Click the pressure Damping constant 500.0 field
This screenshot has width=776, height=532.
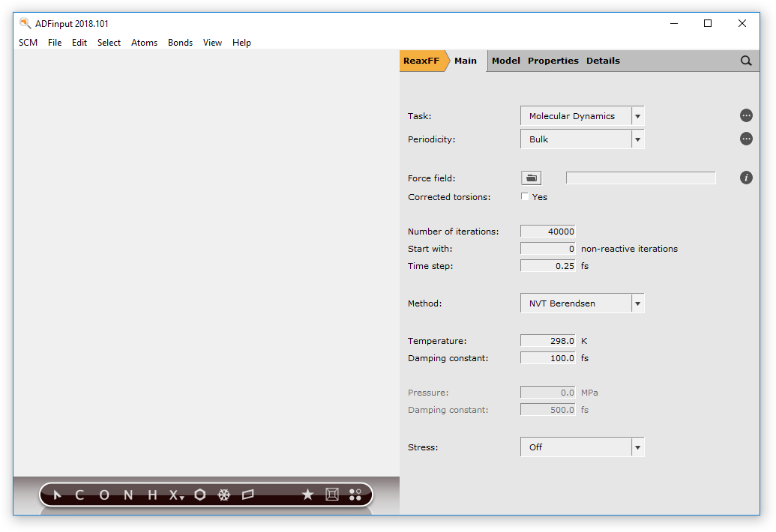pos(548,410)
